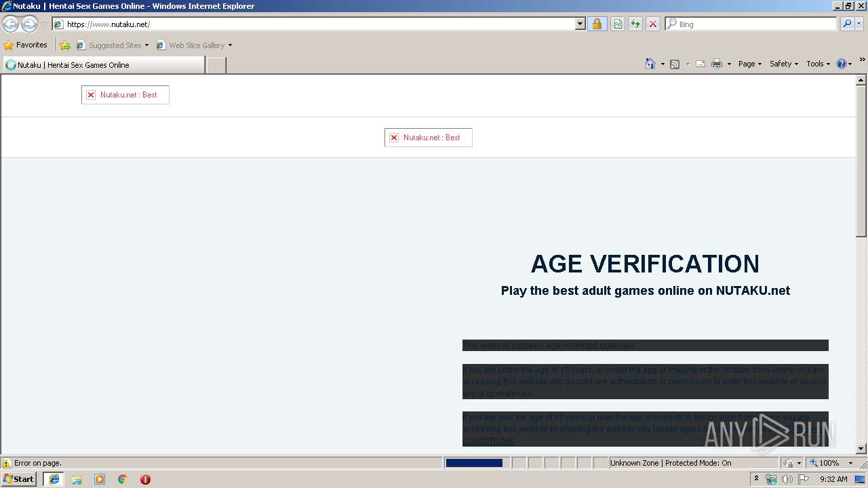The width and height of the screenshot is (868, 488).
Task: Open the search provider dropdown arrow
Action: click(860, 24)
